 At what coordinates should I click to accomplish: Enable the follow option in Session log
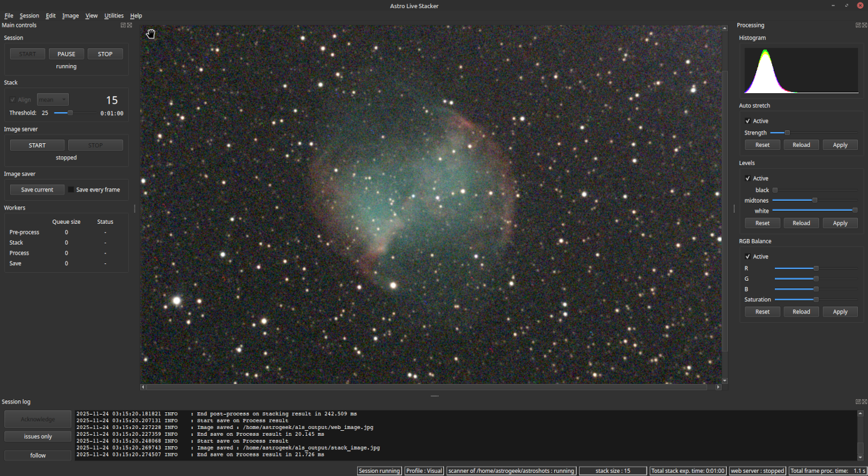point(38,455)
